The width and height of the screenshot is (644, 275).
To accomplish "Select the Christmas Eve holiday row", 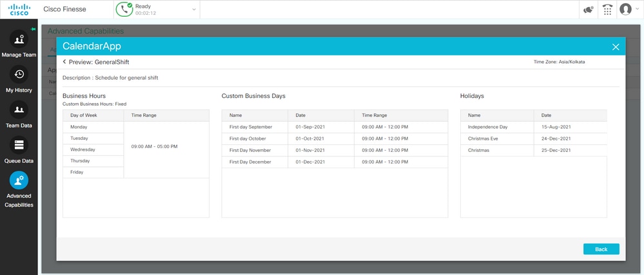I will coord(534,138).
